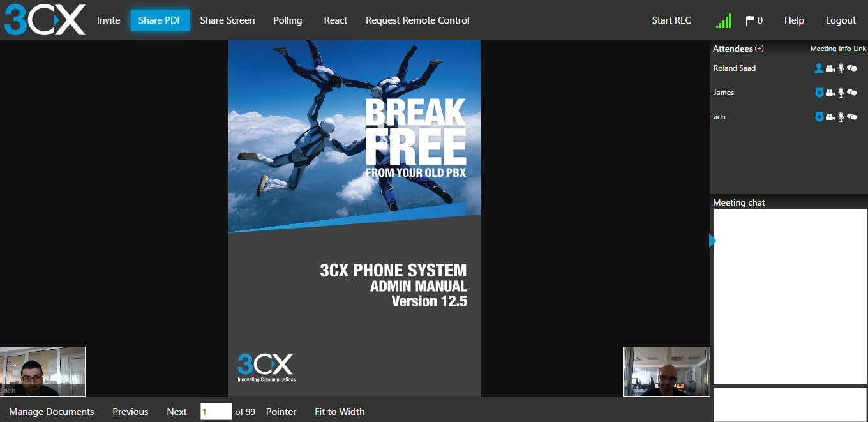This screenshot has height=422, width=868.
Task: Click the shared PDF cover page
Action: click(x=354, y=218)
